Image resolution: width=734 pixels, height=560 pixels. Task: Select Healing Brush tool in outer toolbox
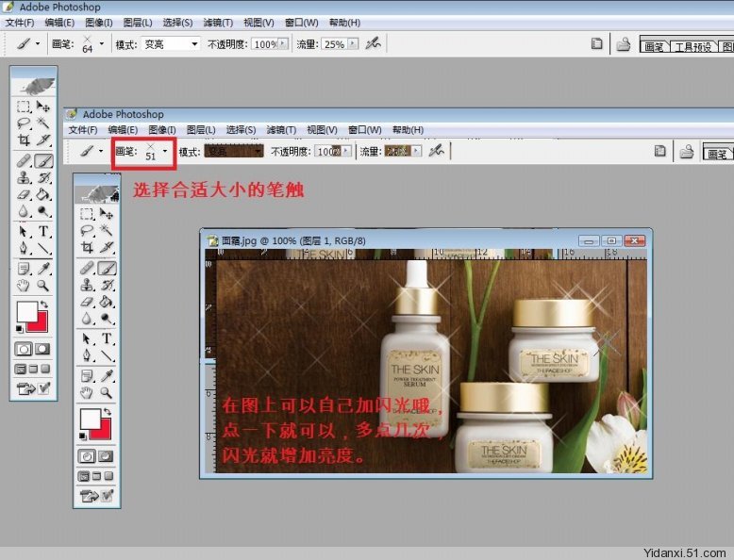24,161
